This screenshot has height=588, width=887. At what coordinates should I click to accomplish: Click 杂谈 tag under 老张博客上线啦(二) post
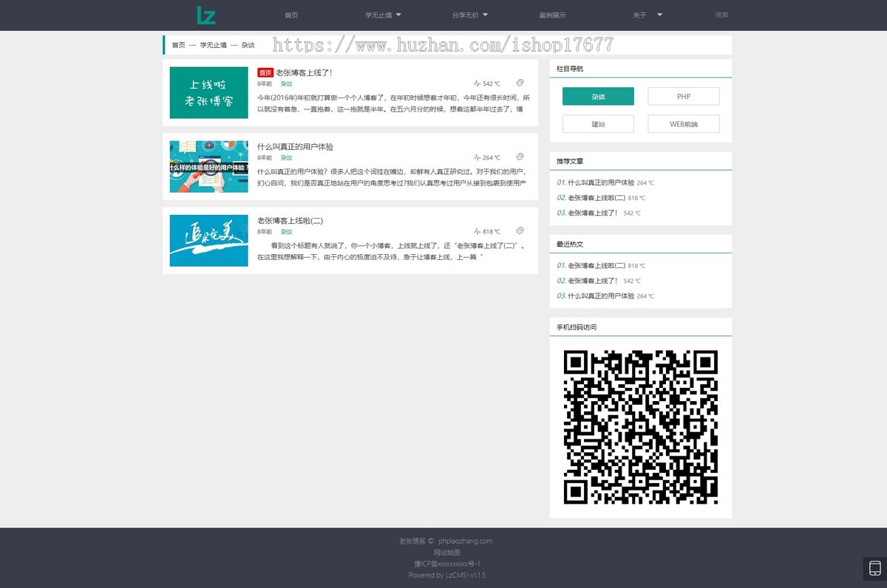point(286,231)
